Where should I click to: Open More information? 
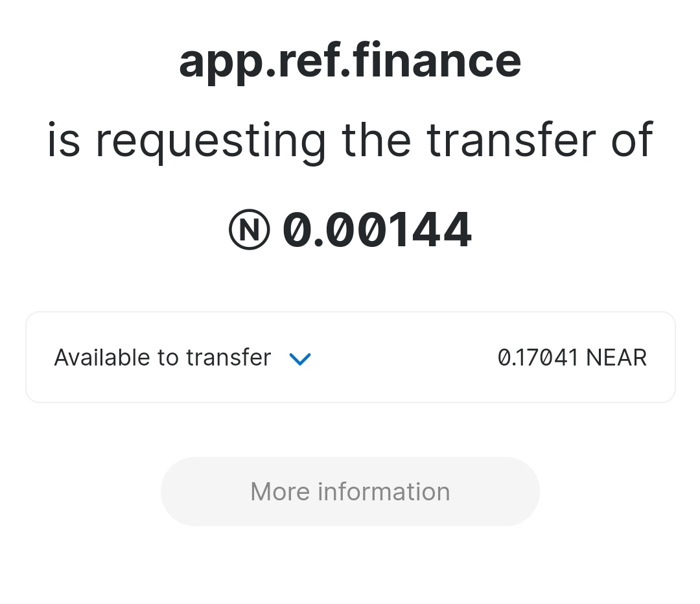pyautogui.click(x=350, y=492)
